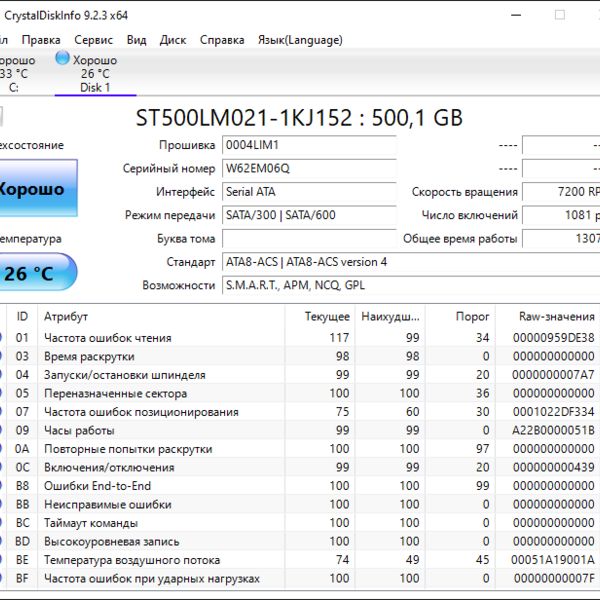Select the Часы работы row
This screenshot has width=600, height=600.
(x=300, y=430)
